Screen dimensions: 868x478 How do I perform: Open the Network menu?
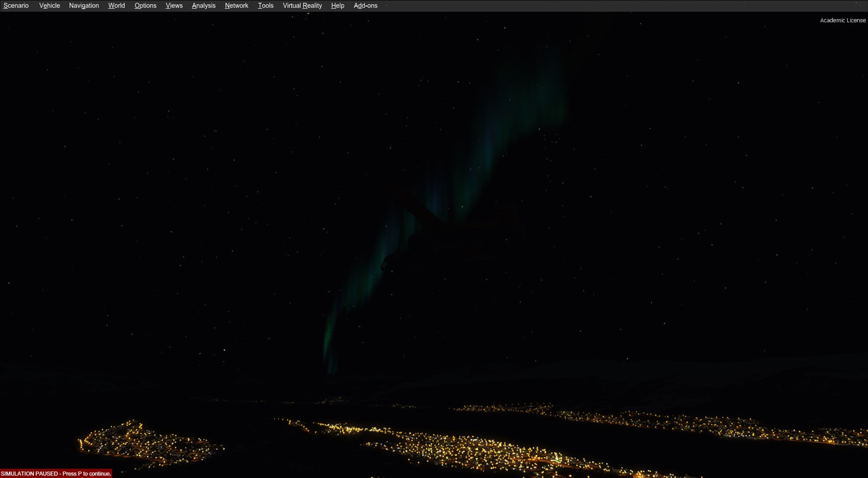click(x=237, y=5)
